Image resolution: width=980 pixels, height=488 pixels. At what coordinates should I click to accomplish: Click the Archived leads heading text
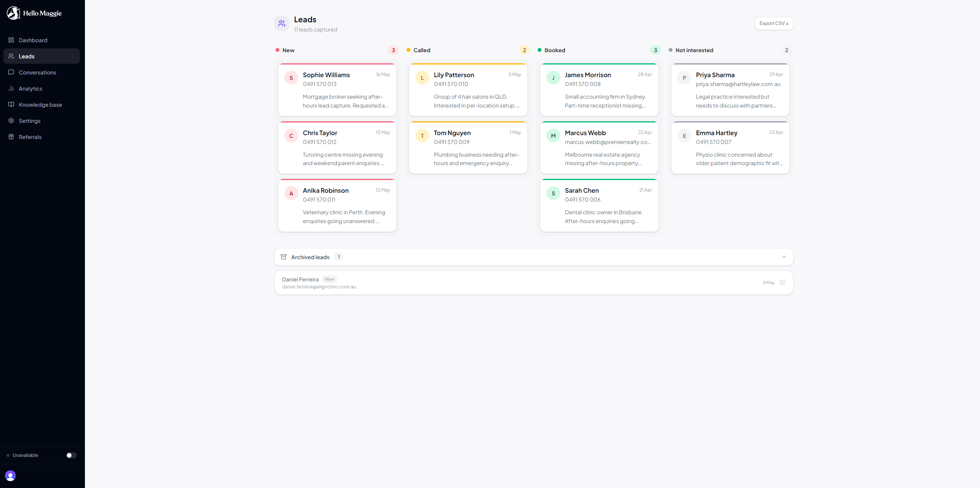[310, 257]
